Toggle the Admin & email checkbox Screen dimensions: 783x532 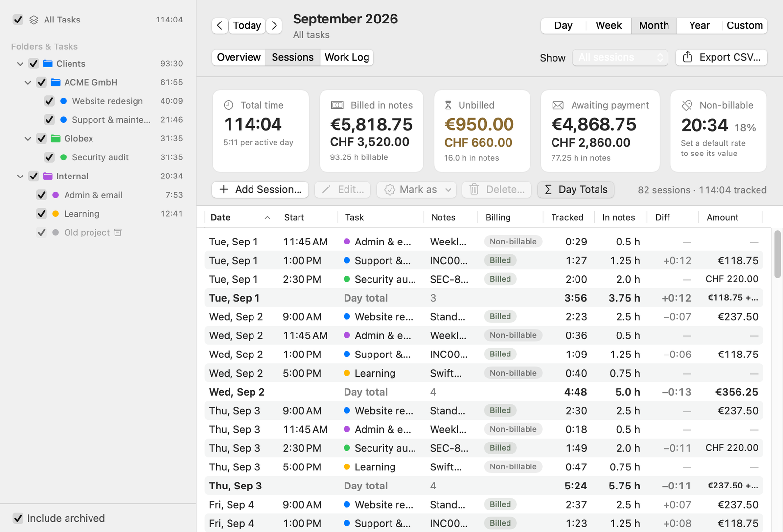pyautogui.click(x=42, y=195)
